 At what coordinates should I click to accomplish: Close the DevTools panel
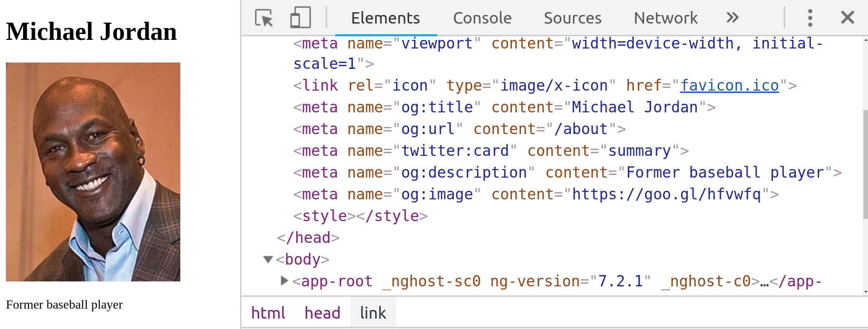[847, 18]
